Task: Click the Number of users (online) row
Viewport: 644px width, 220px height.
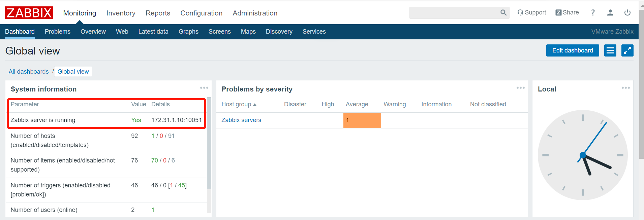Action: (106, 210)
